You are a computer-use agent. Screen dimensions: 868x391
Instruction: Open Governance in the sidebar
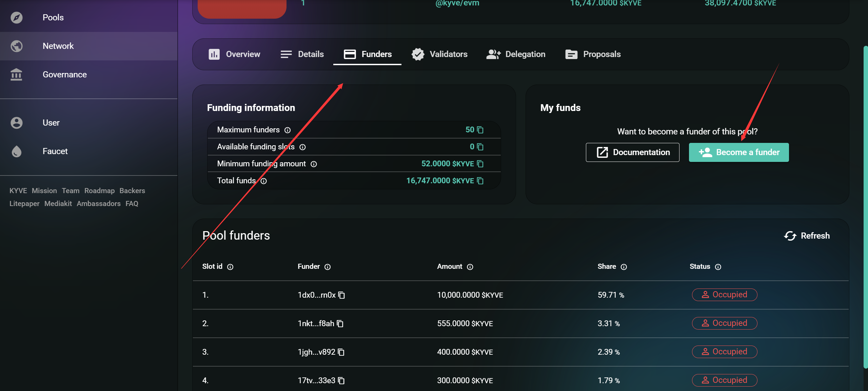(x=64, y=75)
